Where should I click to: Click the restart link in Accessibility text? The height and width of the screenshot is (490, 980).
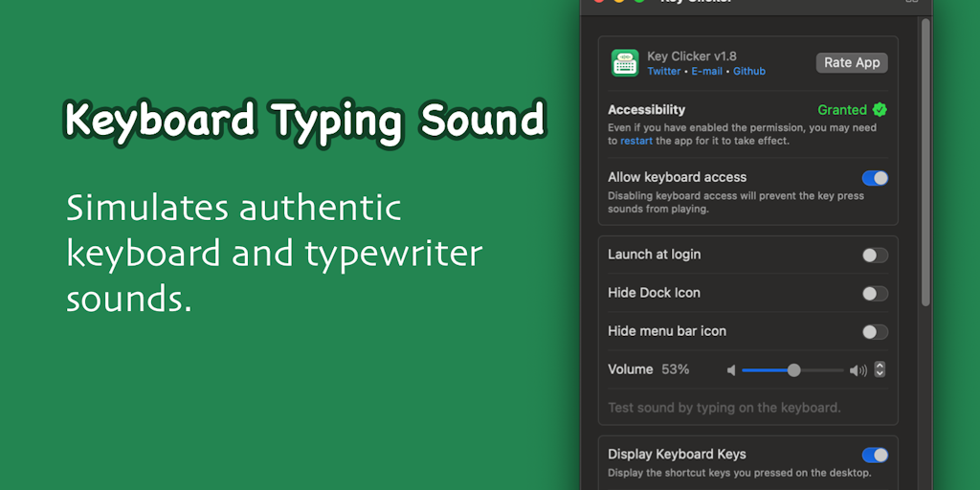(636, 141)
